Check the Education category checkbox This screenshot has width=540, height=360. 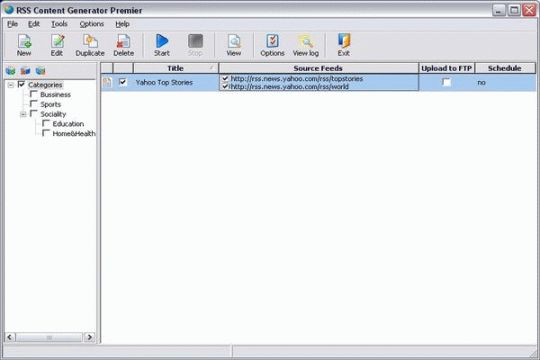46,123
